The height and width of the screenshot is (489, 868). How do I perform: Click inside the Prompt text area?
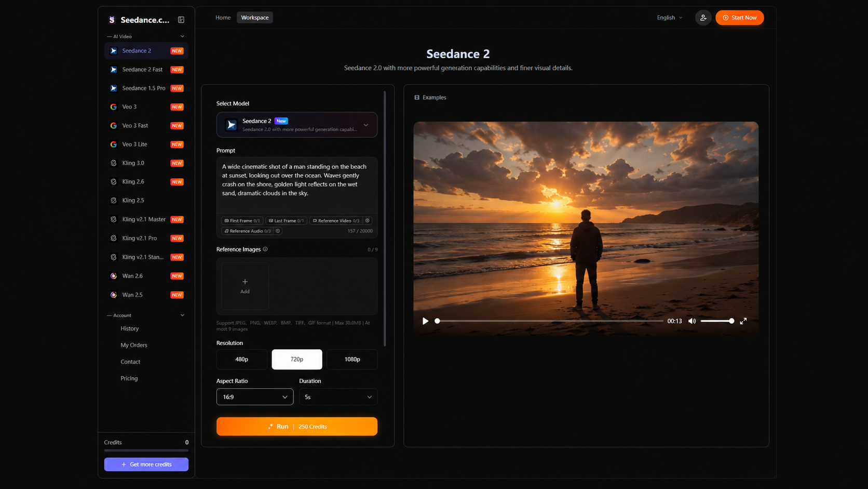tap(297, 185)
